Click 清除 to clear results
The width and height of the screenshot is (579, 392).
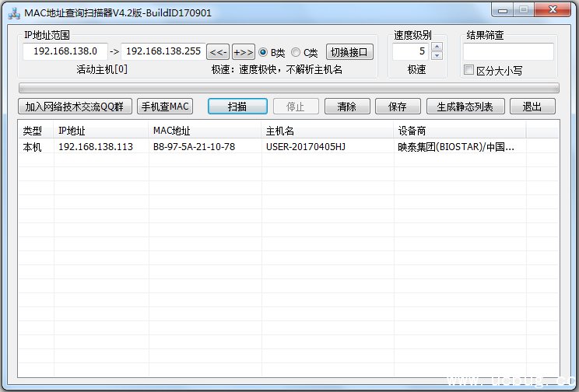tap(346, 107)
